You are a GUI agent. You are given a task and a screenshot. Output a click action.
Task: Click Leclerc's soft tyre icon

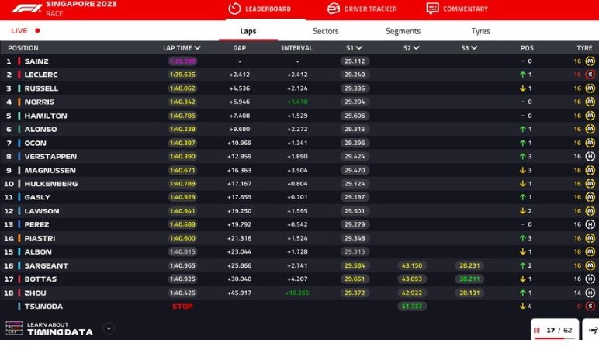coord(590,75)
